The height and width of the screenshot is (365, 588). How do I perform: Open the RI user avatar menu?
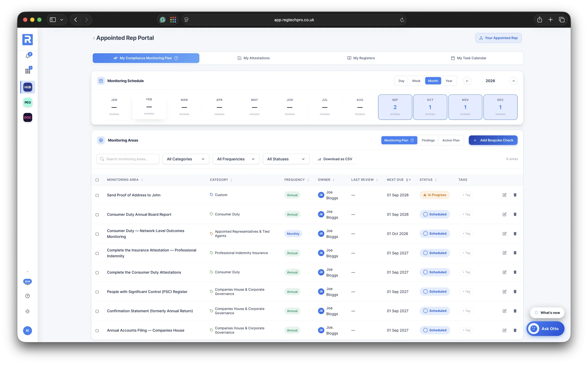pos(27,330)
